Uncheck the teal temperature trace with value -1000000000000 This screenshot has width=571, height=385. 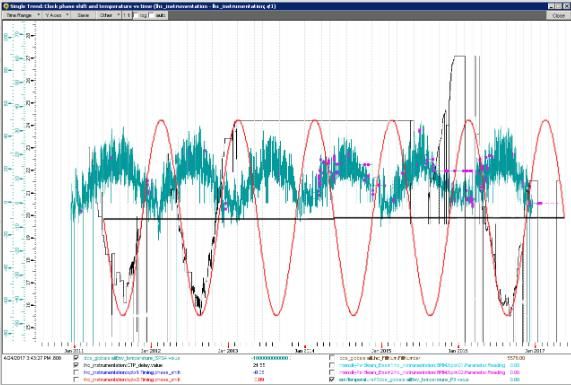[76, 358]
